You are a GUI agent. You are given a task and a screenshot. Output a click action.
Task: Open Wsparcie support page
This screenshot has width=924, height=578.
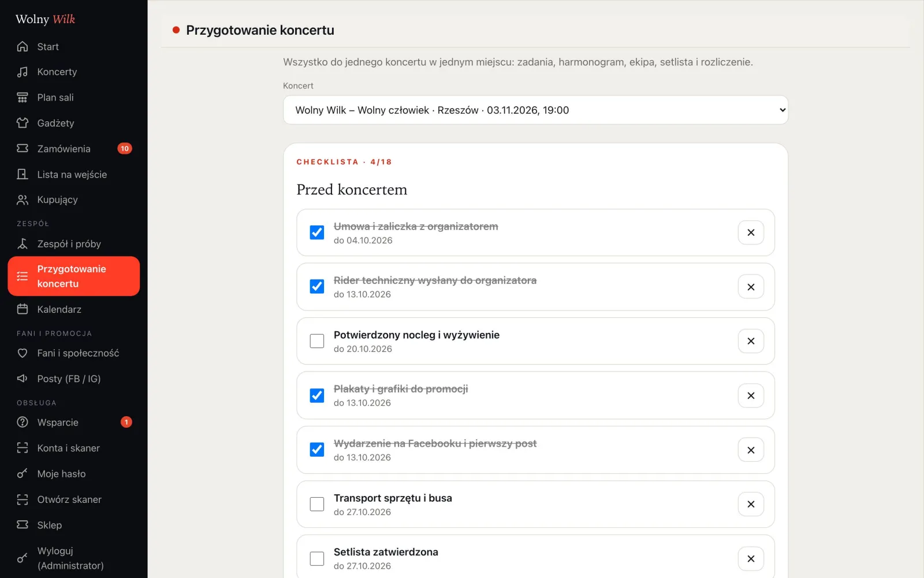tap(73, 422)
